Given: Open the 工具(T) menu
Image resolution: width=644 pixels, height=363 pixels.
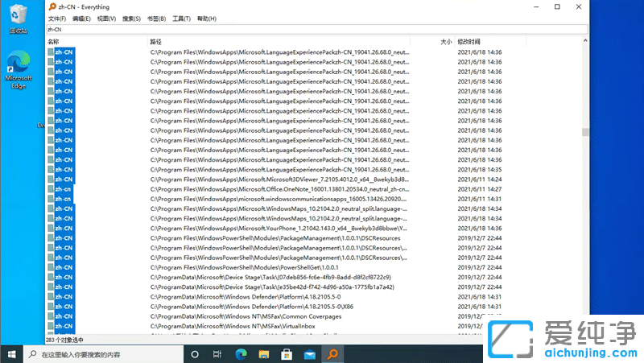Looking at the screenshot, I should [181, 19].
